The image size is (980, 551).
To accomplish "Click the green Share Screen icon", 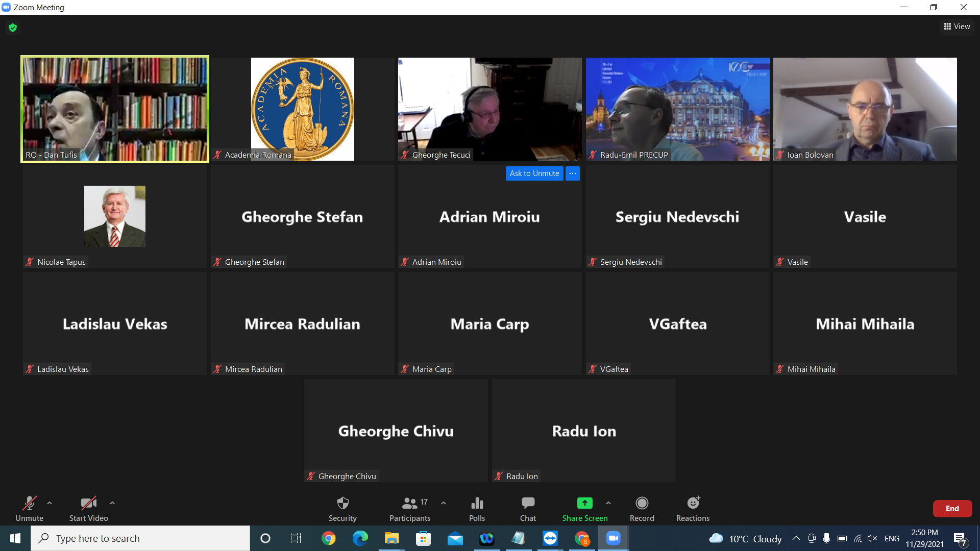I will 584,504.
